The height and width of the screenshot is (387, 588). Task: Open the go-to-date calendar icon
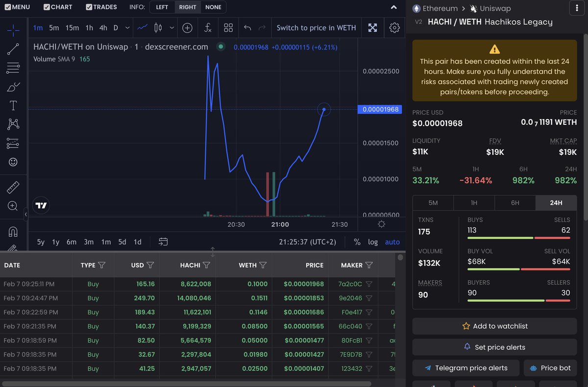[x=163, y=242]
